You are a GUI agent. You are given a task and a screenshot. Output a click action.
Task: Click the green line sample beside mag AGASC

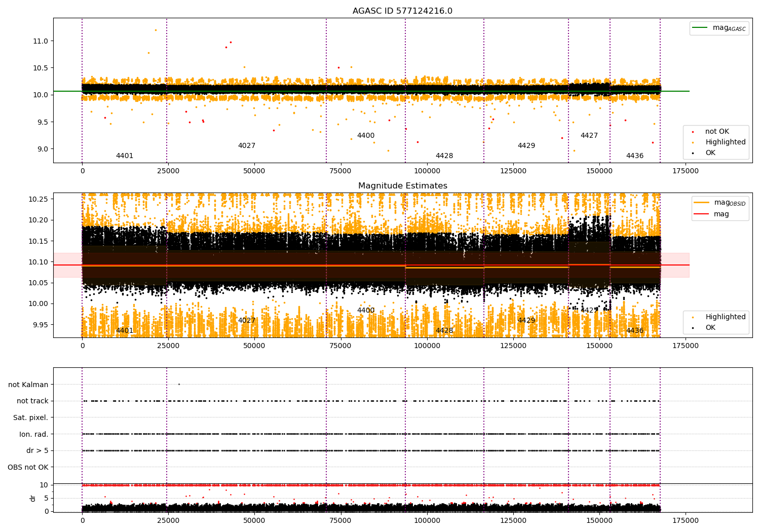click(x=700, y=28)
